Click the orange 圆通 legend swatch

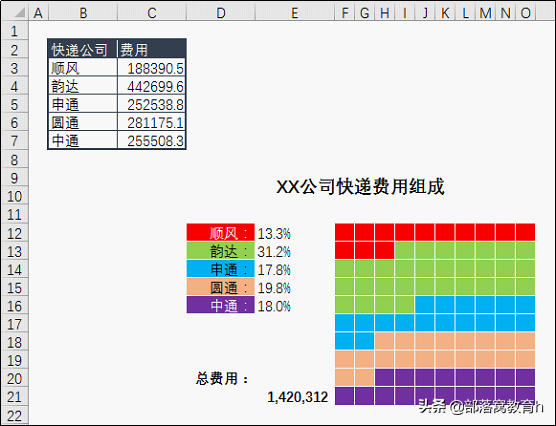coord(221,287)
